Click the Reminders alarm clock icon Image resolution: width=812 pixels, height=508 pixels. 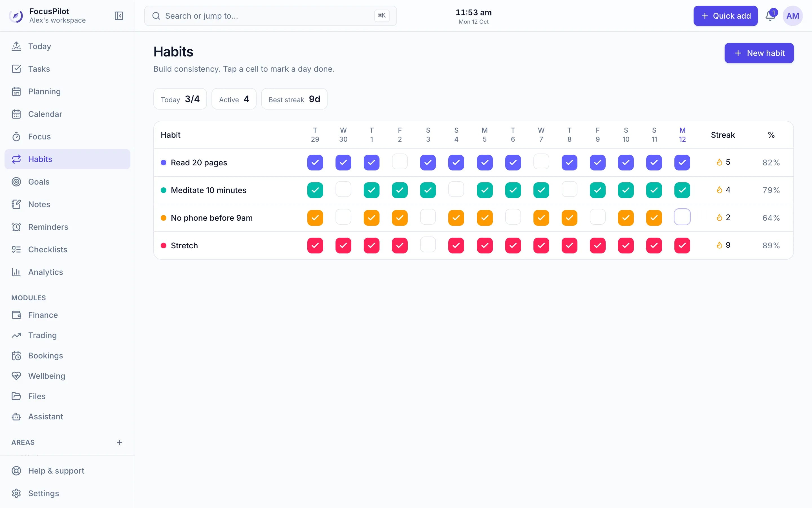tap(16, 227)
